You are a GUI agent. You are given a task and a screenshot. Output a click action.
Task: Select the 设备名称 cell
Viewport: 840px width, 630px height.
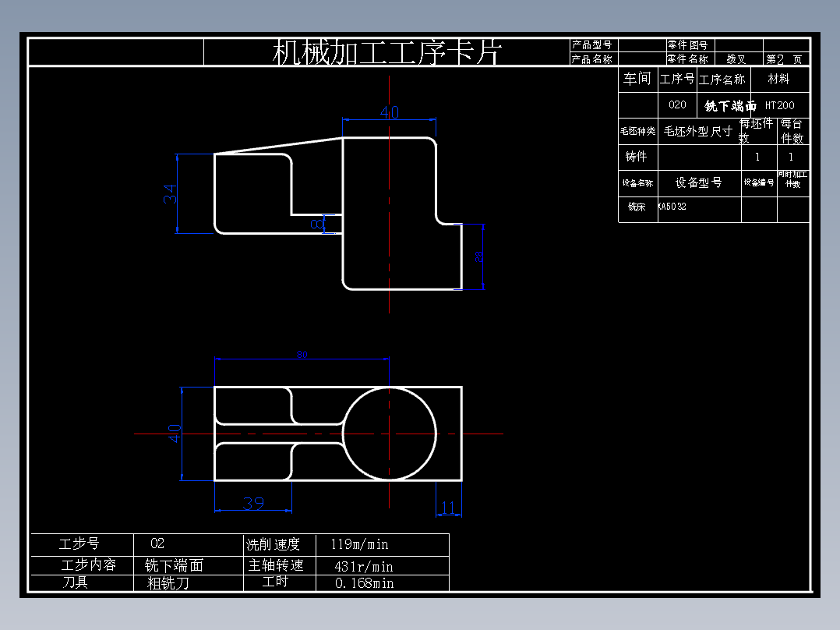[637, 182]
